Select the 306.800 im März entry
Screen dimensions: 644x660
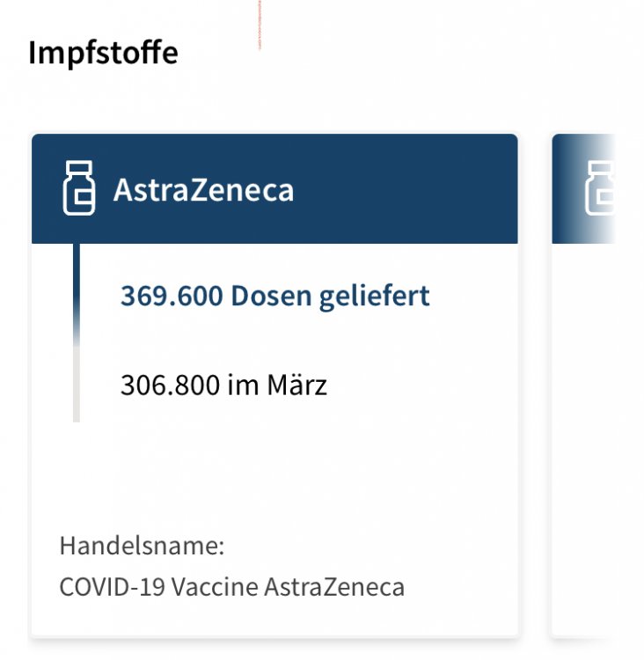[x=223, y=385]
